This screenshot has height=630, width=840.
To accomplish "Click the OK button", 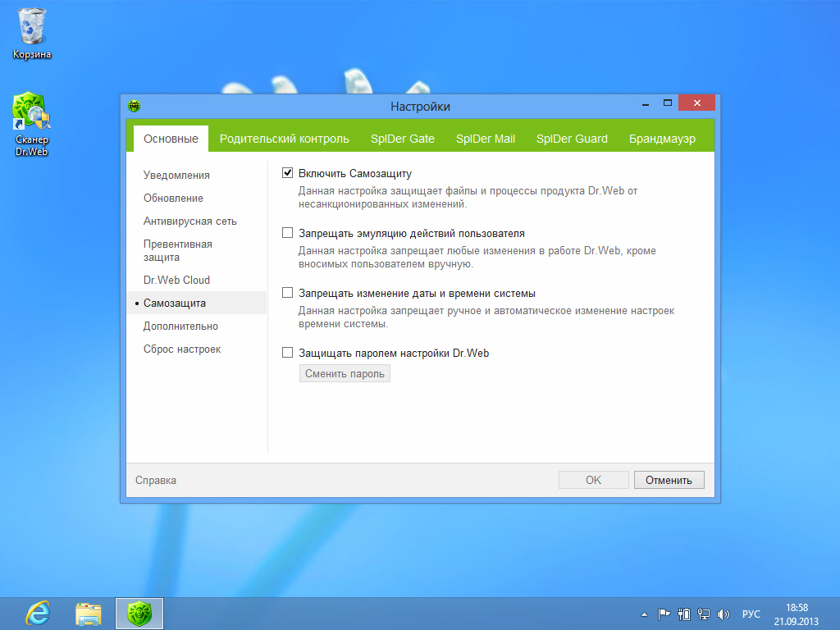I will (x=594, y=480).
